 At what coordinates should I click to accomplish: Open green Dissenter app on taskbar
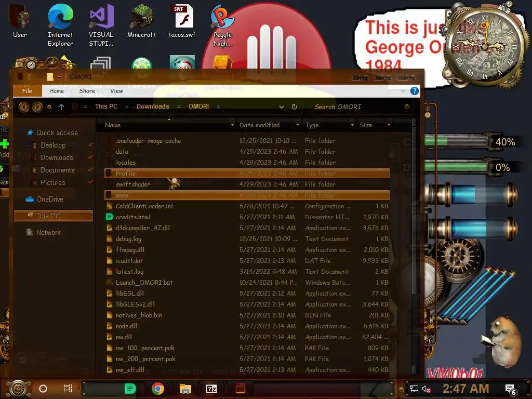coord(130,389)
